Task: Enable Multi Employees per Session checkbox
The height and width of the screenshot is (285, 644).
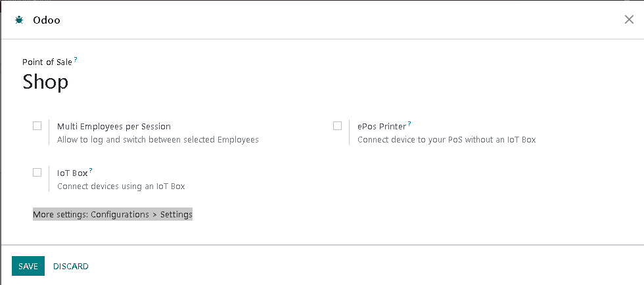Action: [x=37, y=125]
